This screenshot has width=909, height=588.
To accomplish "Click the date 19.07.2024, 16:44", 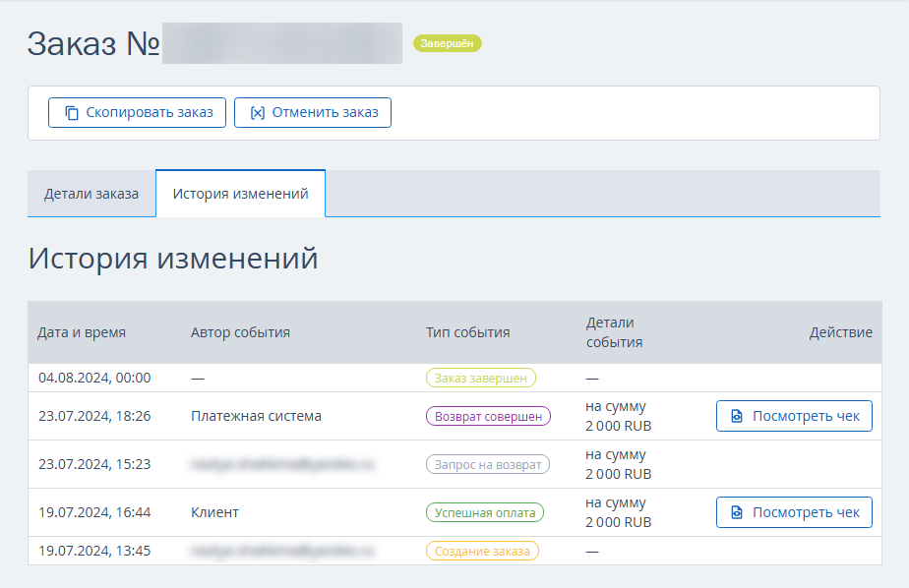I will (94, 512).
